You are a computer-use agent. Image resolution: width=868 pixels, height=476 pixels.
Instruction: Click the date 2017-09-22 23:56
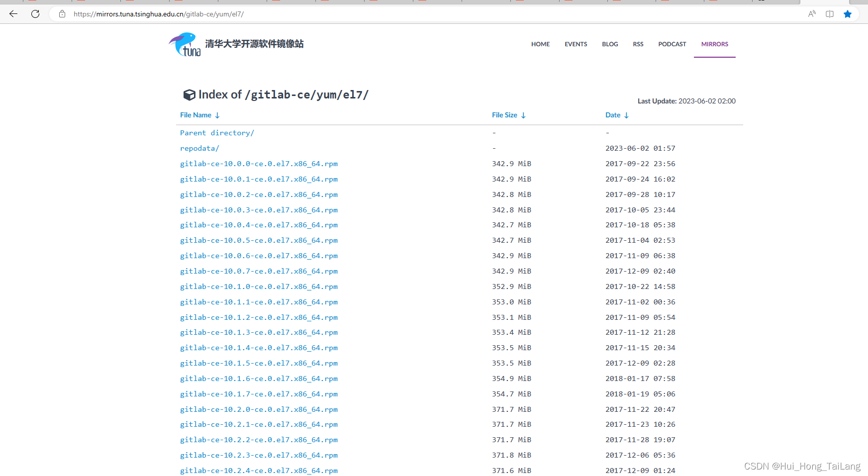pyautogui.click(x=640, y=164)
